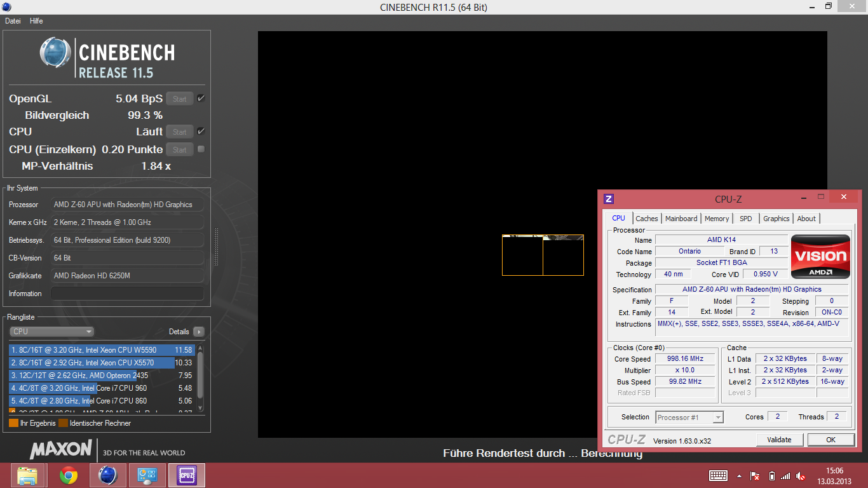Expand Rangliste Details arrow button
Screen dimensions: 868x488
[199, 332]
